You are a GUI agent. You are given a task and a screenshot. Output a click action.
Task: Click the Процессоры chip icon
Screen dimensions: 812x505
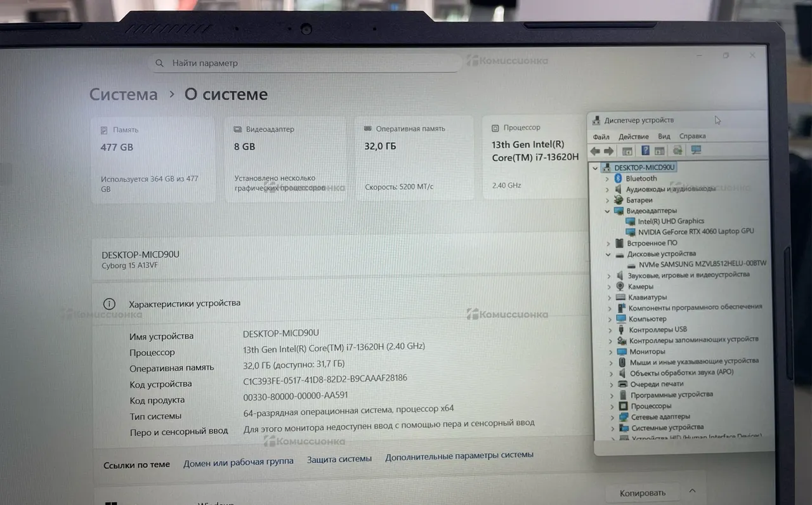[623, 406]
